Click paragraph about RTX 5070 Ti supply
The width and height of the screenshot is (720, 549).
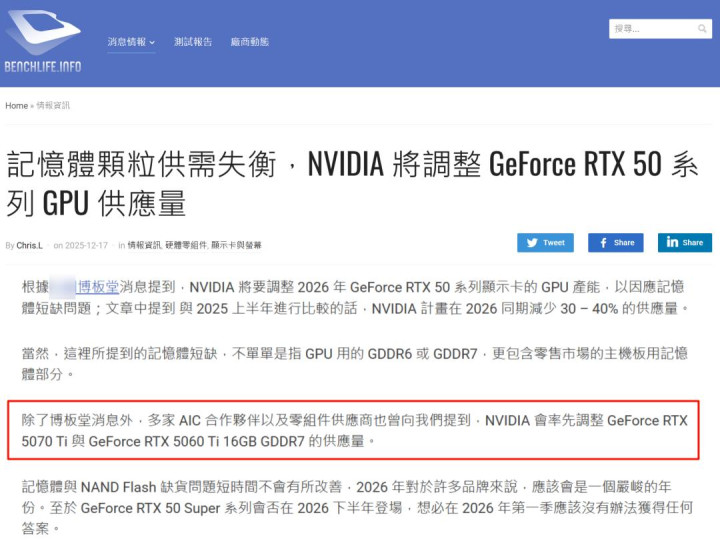[354, 431]
